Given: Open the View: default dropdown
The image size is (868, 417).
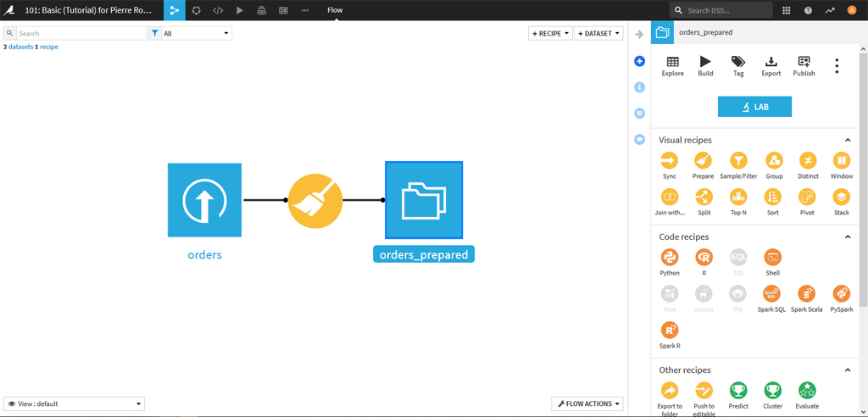Looking at the screenshot, I should 75,403.
